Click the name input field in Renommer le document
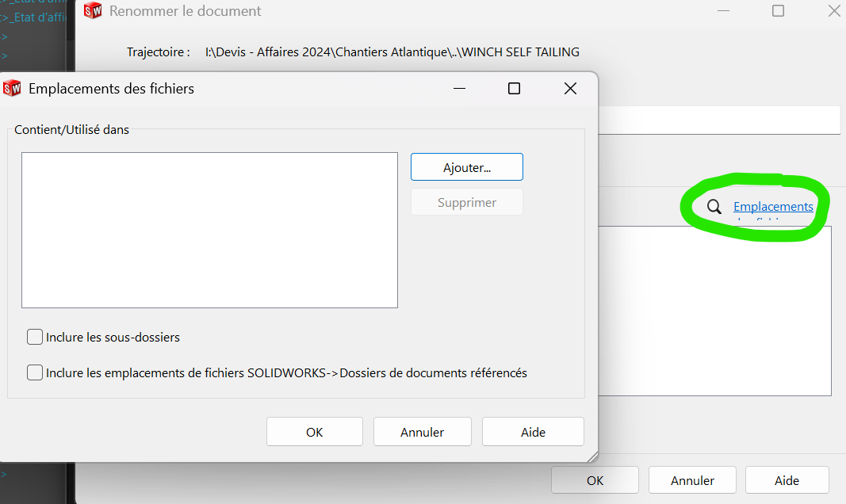The image size is (846, 504). (718, 120)
